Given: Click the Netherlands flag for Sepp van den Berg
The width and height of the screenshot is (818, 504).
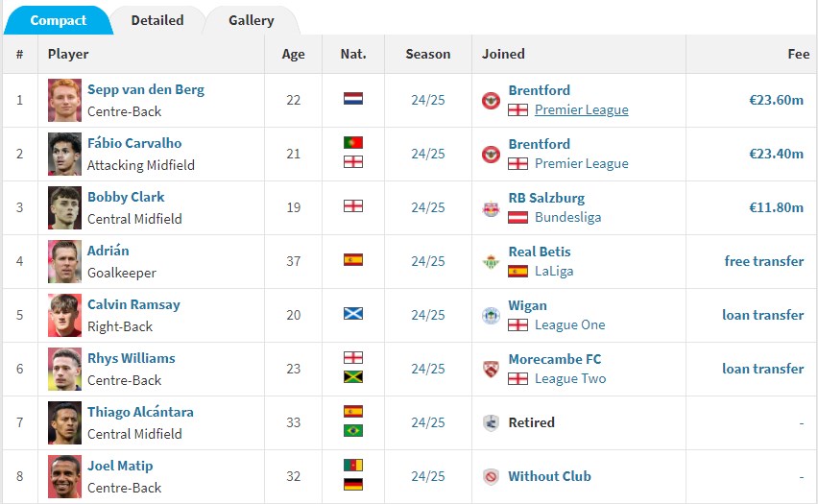Looking at the screenshot, I should [x=353, y=99].
